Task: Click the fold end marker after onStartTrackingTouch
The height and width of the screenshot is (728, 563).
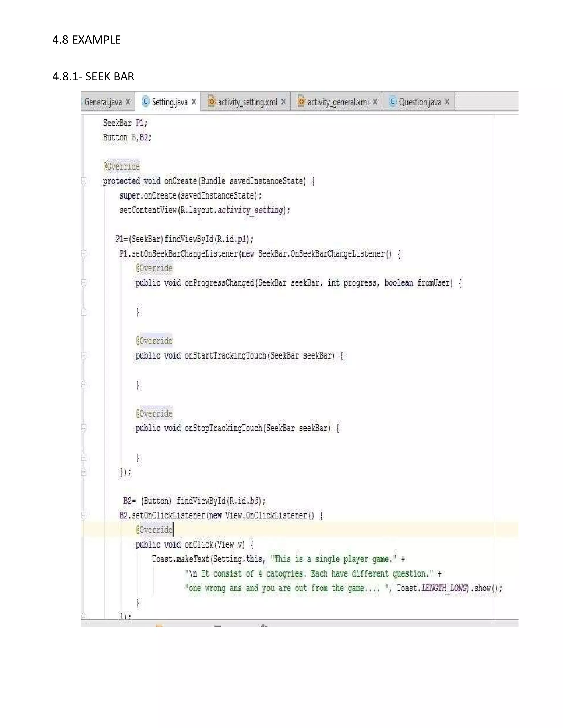Action: point(84,385)
